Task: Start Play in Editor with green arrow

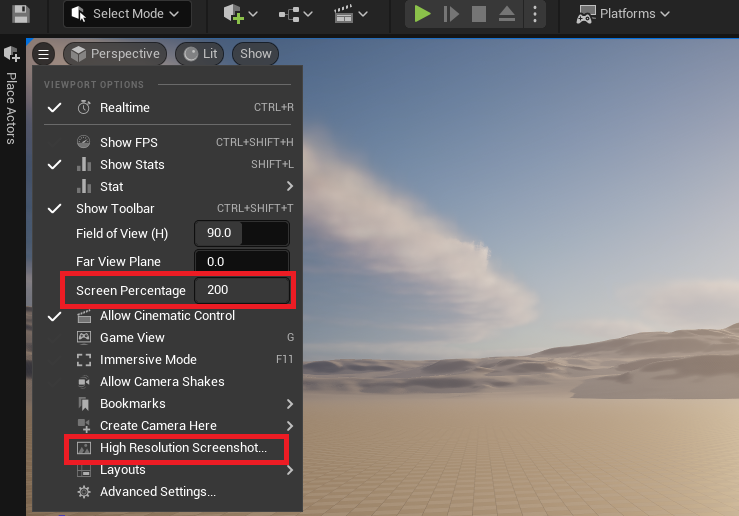Action: pyautogui.click(x=422, y=14)
